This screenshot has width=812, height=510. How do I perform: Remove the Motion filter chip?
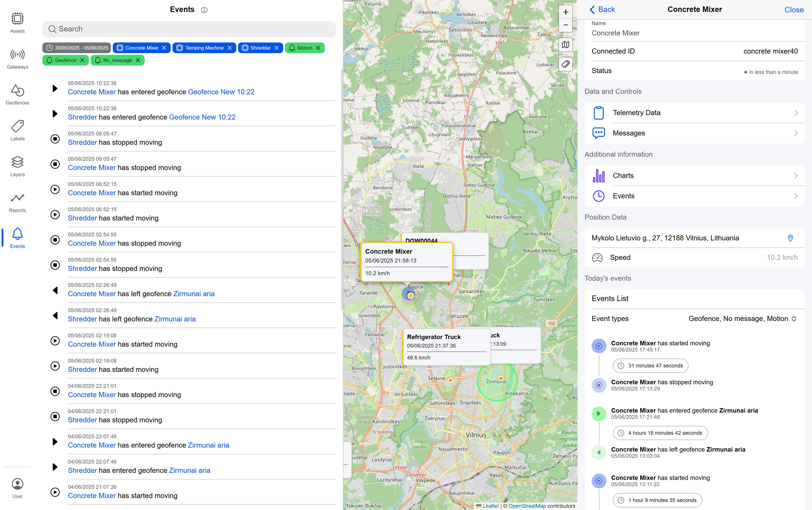tap(318, 48)
